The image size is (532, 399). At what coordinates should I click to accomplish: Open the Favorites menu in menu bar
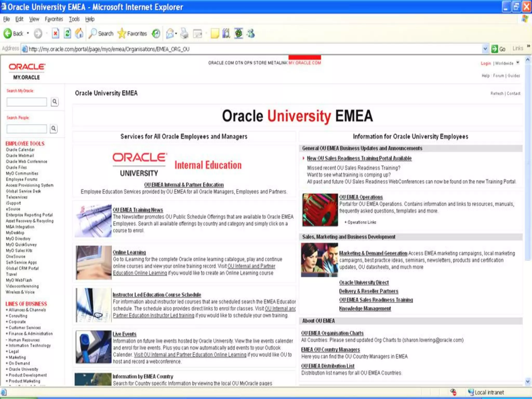click(54, 19)
